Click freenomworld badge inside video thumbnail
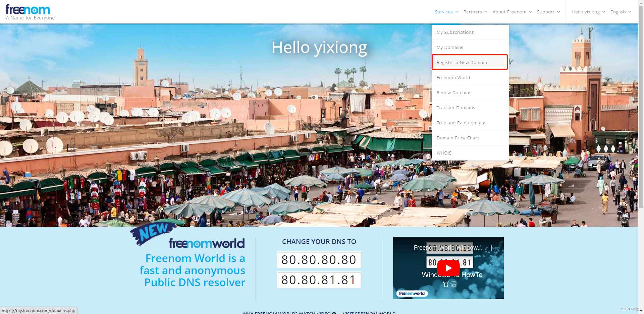Screen dimensions: 644x314 pos(412,294)
